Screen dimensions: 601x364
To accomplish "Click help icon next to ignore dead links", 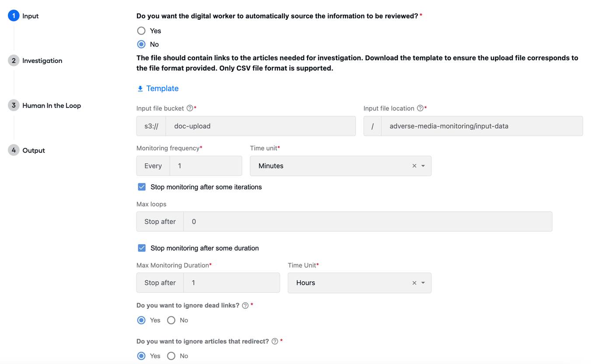I will point(245,305).
